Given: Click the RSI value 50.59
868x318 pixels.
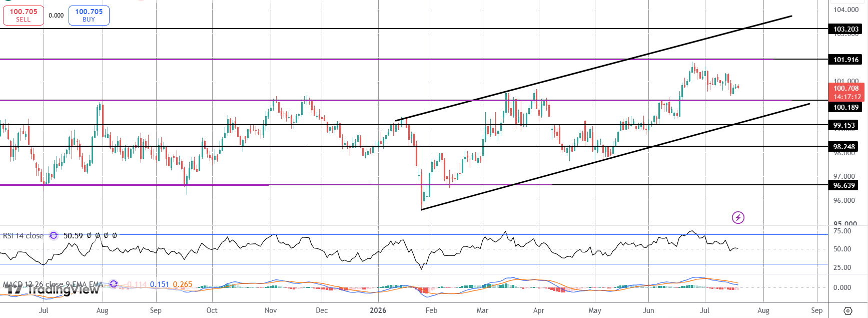Looking at the screenshot, I should 73,235.
